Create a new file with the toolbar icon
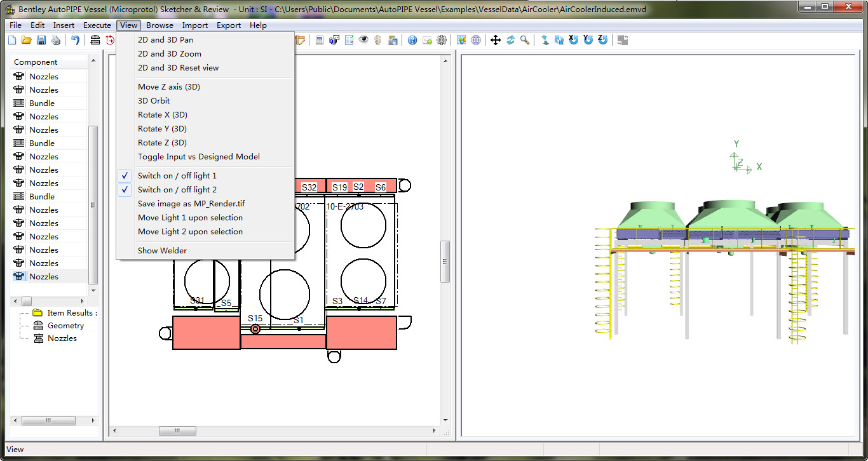 click(x=13, y=40)
